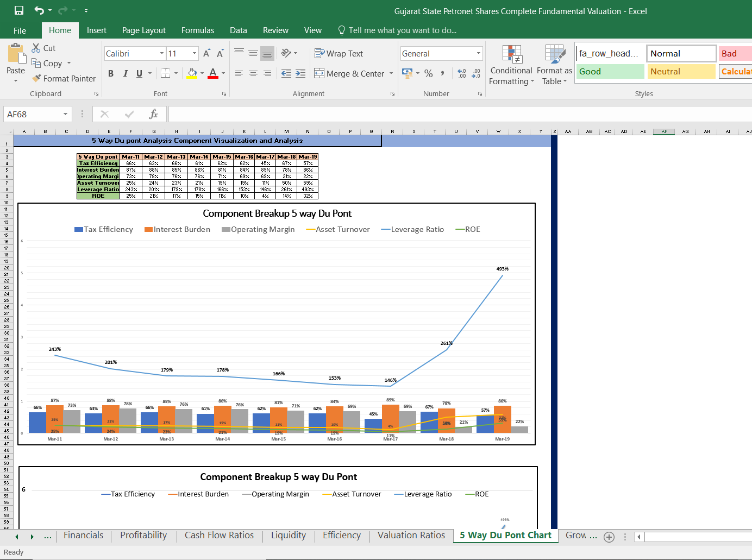Click the Insert Function fx icon
Image resolution: width=752 pixels, height=560 pixels.
coord(154,114)
